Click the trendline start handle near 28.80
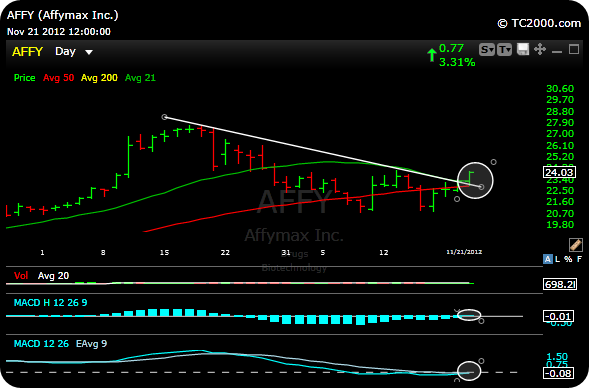589x388 pixels. point(164,117)
